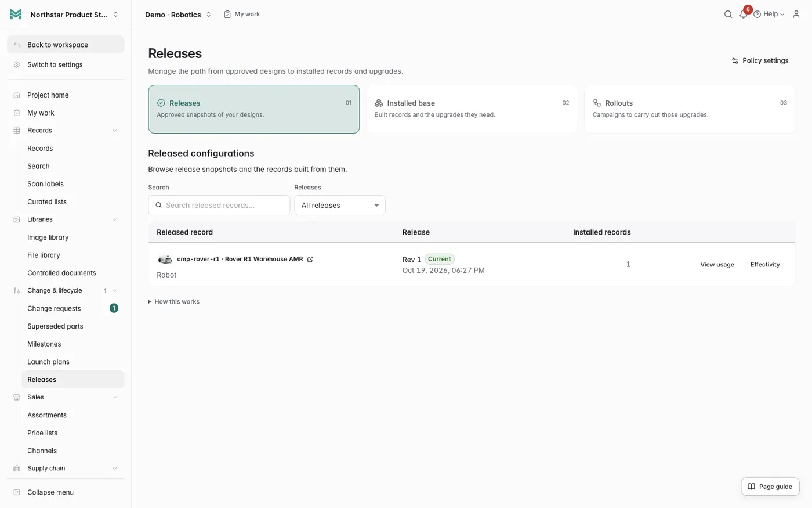This screenshot has width=812, height=508.
Task: Click the Libraries image icon
Action: pyautogui.click(x=17, y=219)
